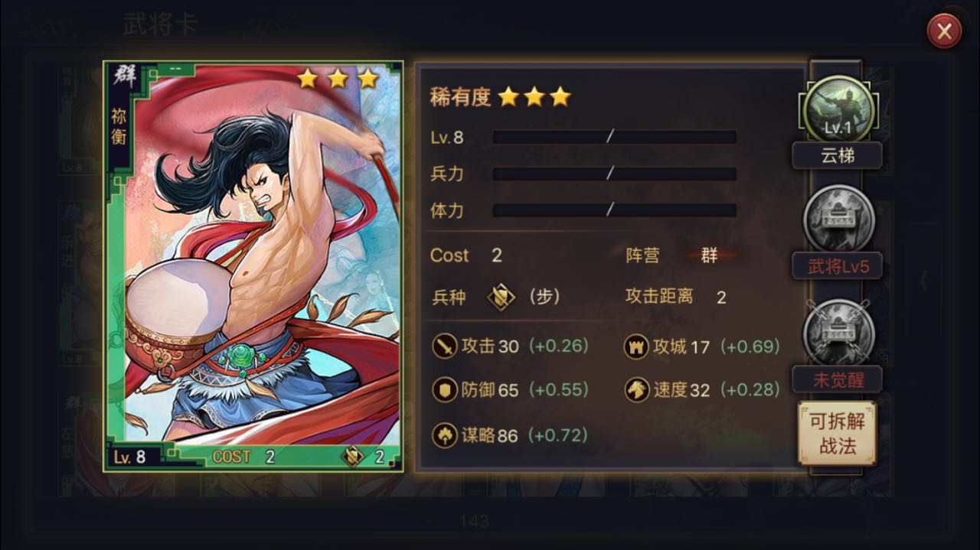
Task: Expand the side arrow beside the panel
Action: tap(923, 281)
